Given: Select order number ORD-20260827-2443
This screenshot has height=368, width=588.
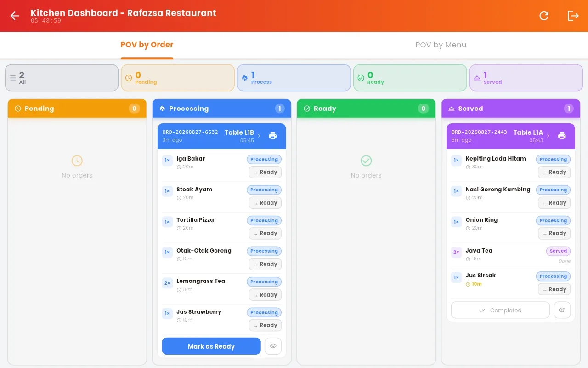Looking at the screenshot, I should 479,132.
